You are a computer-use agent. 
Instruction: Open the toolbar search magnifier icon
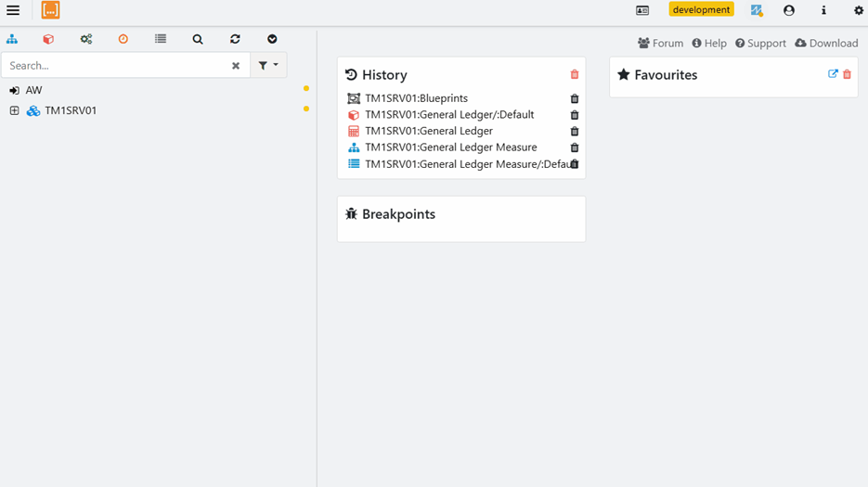pos(198,39)
